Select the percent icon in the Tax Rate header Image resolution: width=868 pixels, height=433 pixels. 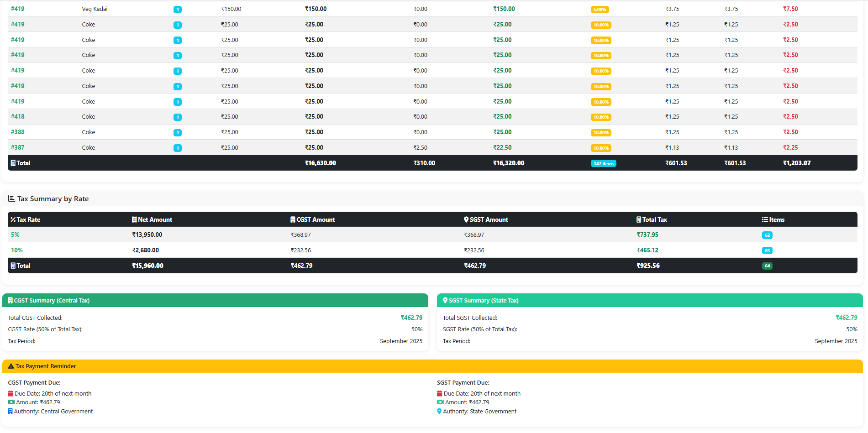(x=12, y=219)
